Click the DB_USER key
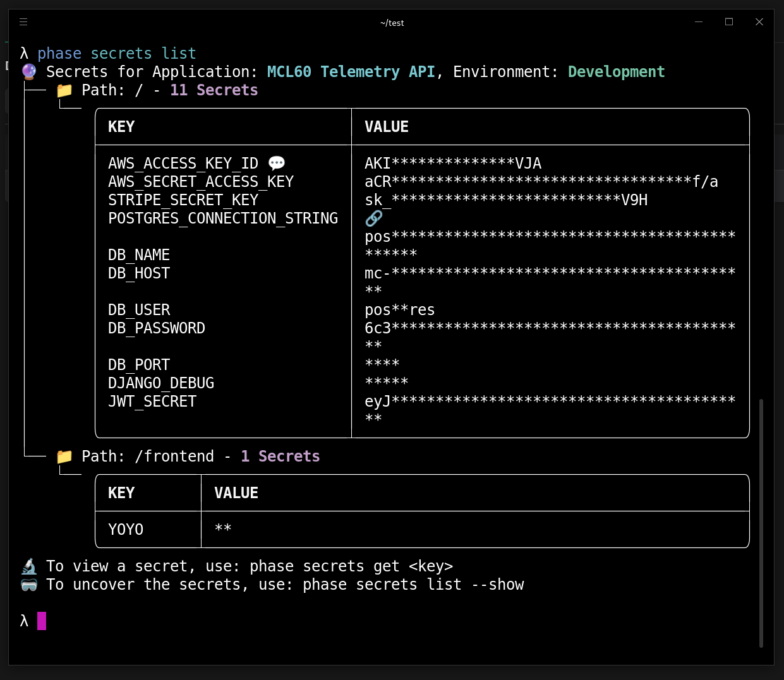The width and height of the screenshot is (784, 680). pyautogui.click(x=139, y=310)
